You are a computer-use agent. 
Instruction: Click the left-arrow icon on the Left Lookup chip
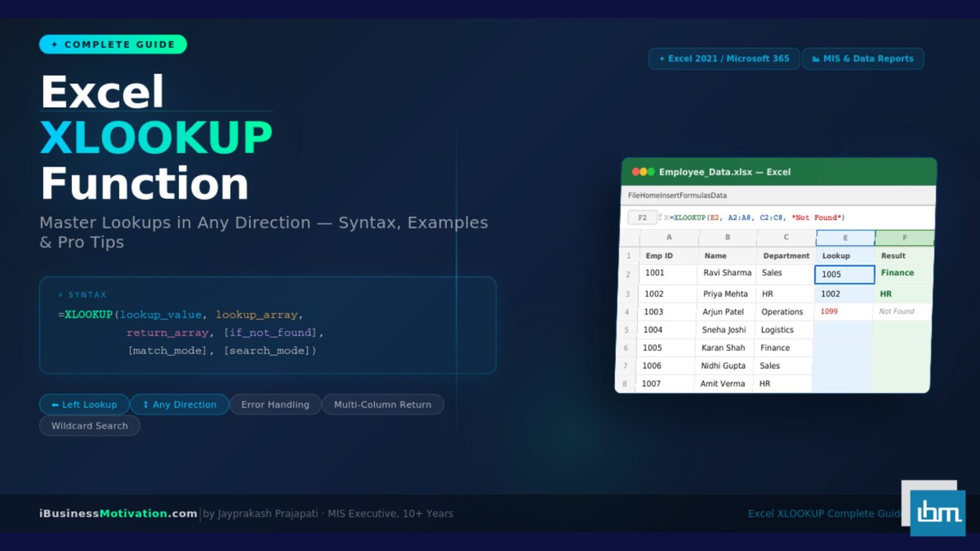[54, 404]
